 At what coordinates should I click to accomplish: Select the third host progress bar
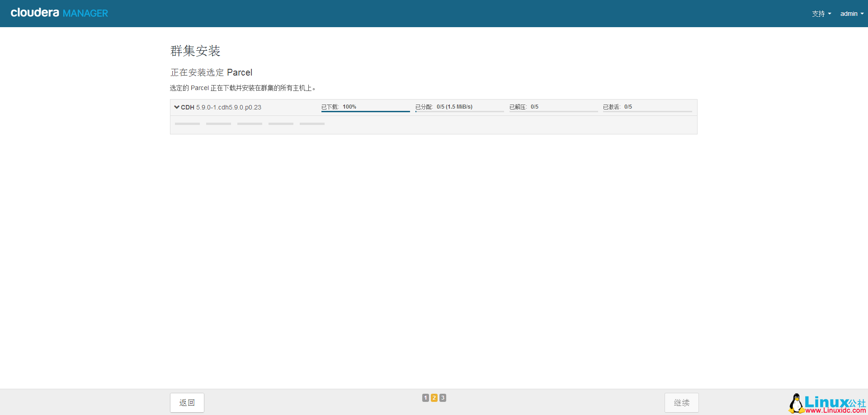coord(250,124)
